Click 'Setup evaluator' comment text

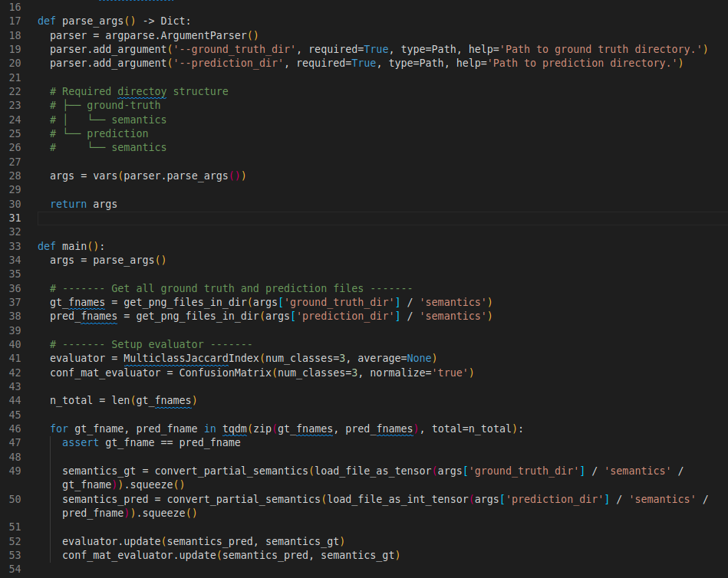pos(157,344)
